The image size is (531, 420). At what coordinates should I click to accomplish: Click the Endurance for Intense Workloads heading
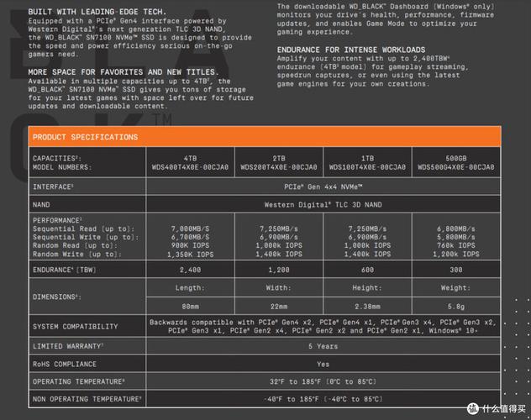pos(350,50)
